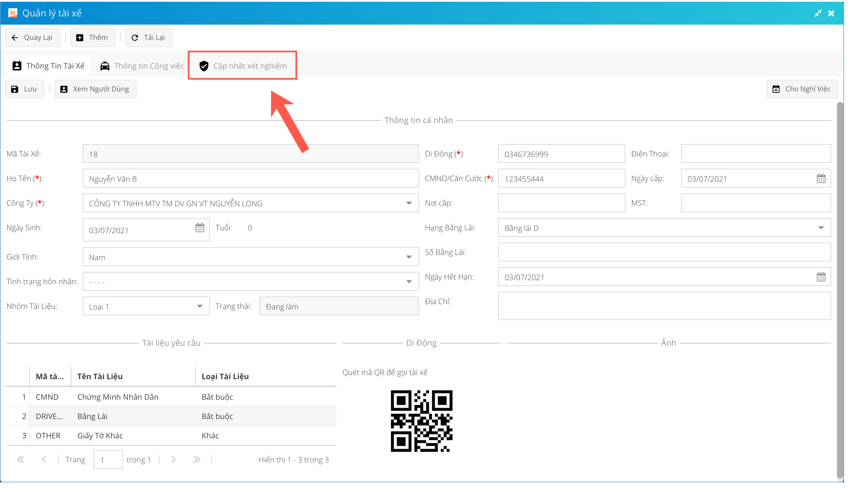
Task: Expand the Hạng Bằng Lái dropdown
Action: pos(821,228)
